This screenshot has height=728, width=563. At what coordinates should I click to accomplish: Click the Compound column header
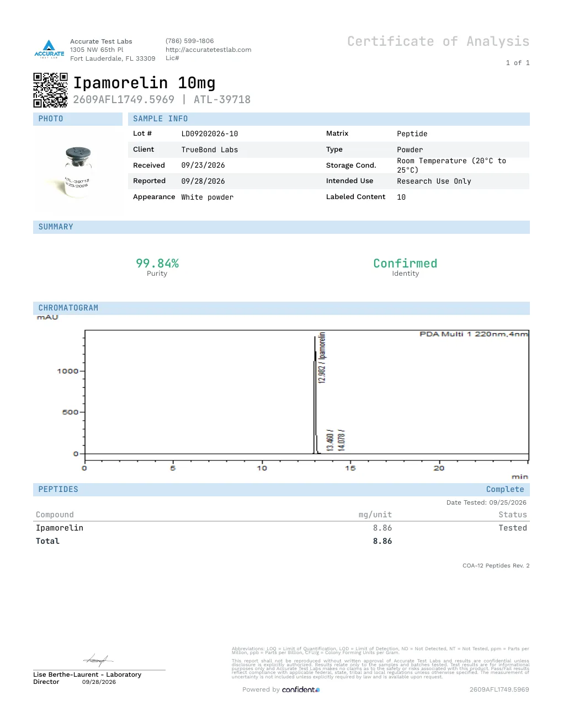click(55, 515)
